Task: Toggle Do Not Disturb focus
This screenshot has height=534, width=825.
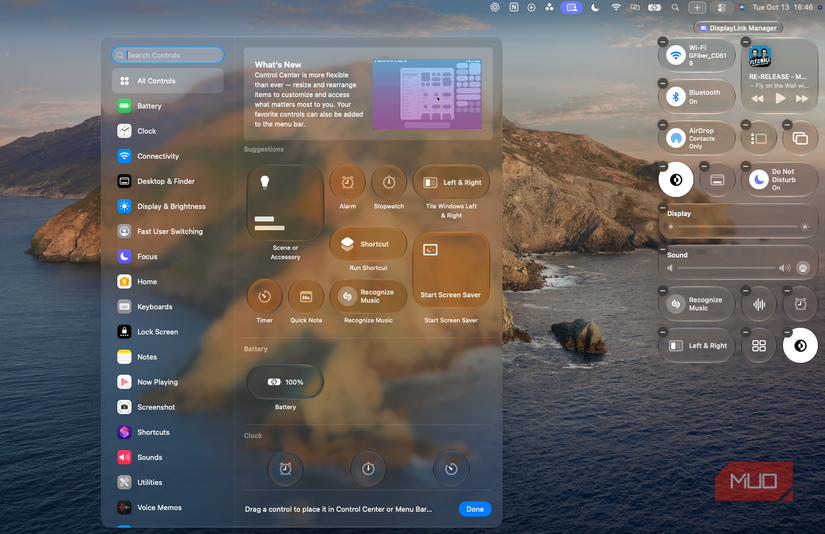Action: point(759,180)
